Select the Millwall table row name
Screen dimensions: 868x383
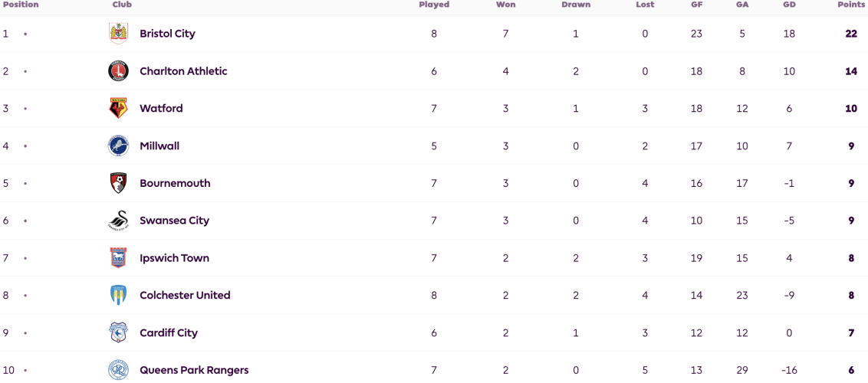(x=159, y=146)
